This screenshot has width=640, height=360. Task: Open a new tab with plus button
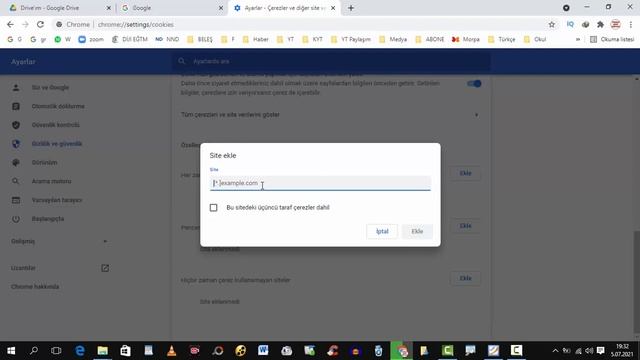click(351, 8)
